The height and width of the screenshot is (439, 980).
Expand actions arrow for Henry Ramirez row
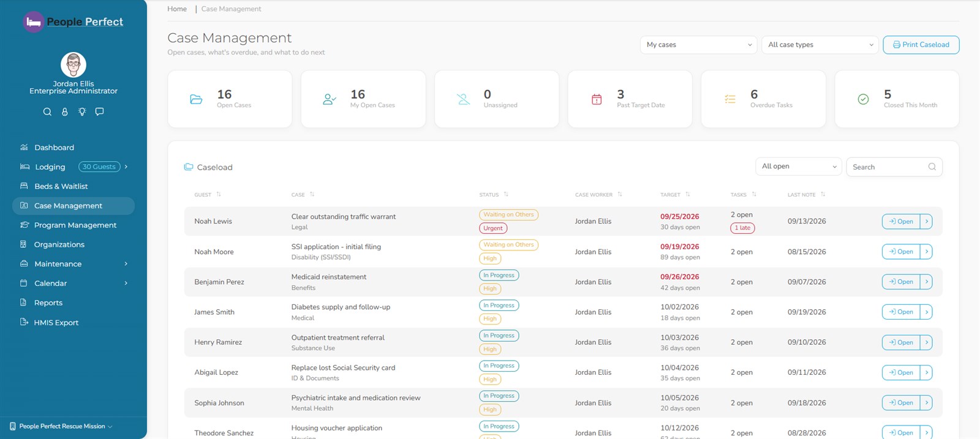(x=926, y=342)
